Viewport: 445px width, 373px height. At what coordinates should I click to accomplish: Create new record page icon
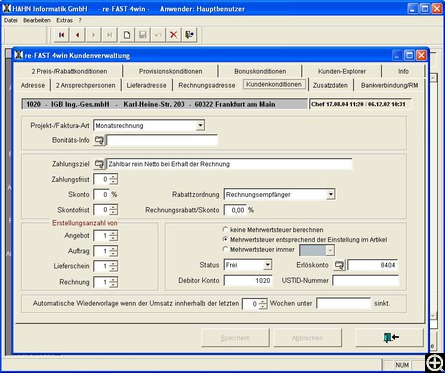pyautogui.click(x=127, y=35)
